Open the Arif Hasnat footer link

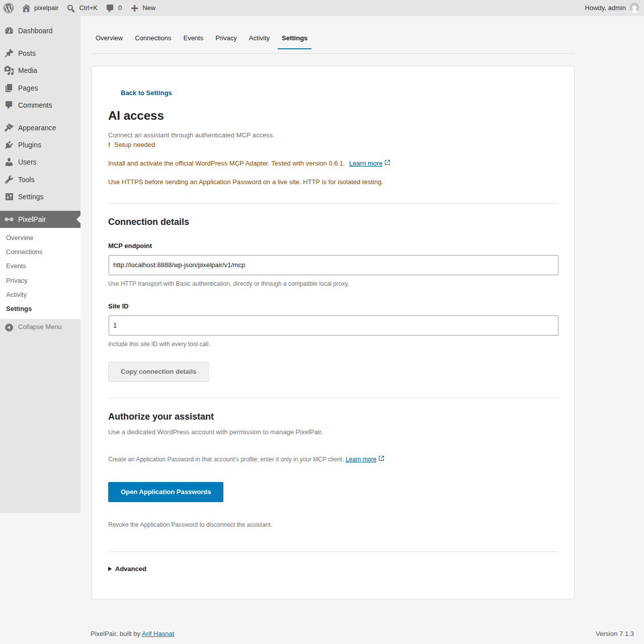pyautogui.click(x=158, y=634)
